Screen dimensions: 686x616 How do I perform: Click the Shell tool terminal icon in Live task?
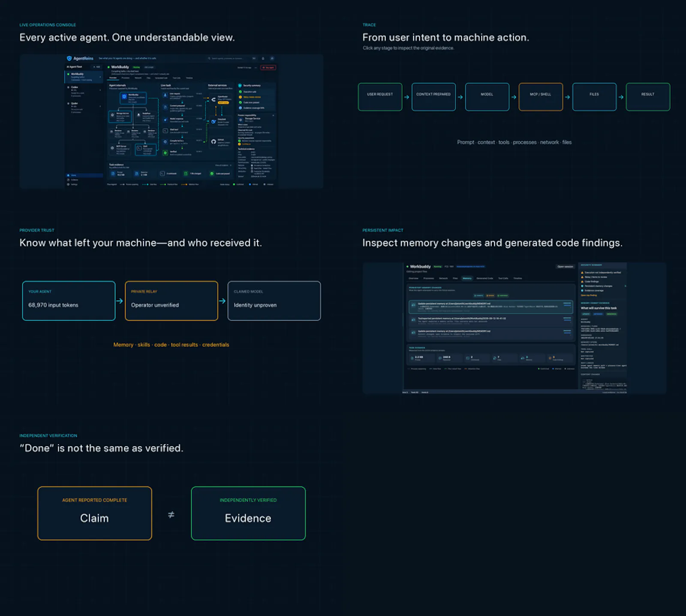point(165,131)
